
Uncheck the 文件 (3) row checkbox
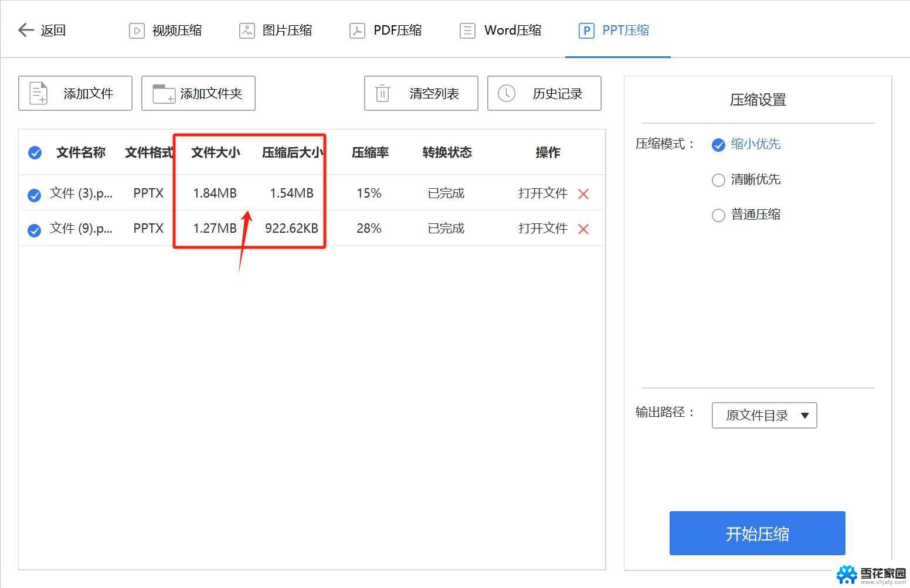click(x=35, y=195)
